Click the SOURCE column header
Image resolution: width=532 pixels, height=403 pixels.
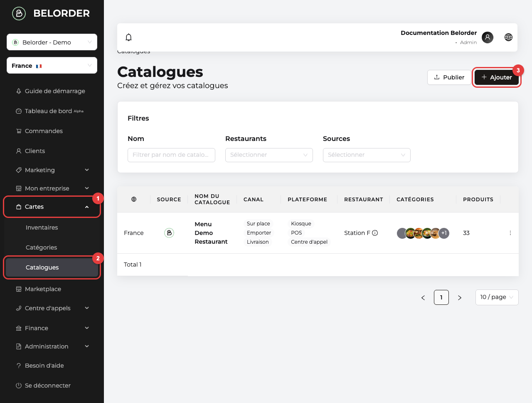point(169,200)
